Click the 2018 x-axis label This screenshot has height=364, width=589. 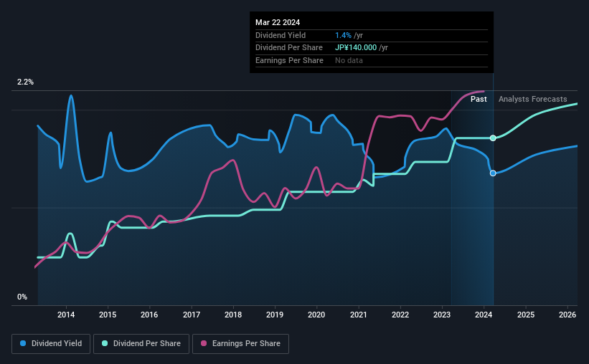point(233,315)
